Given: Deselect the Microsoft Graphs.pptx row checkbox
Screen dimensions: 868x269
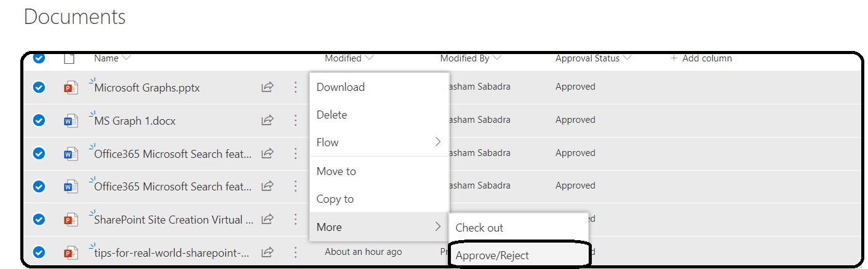Looking at the screenshot, I should click(x=39, y=87).
